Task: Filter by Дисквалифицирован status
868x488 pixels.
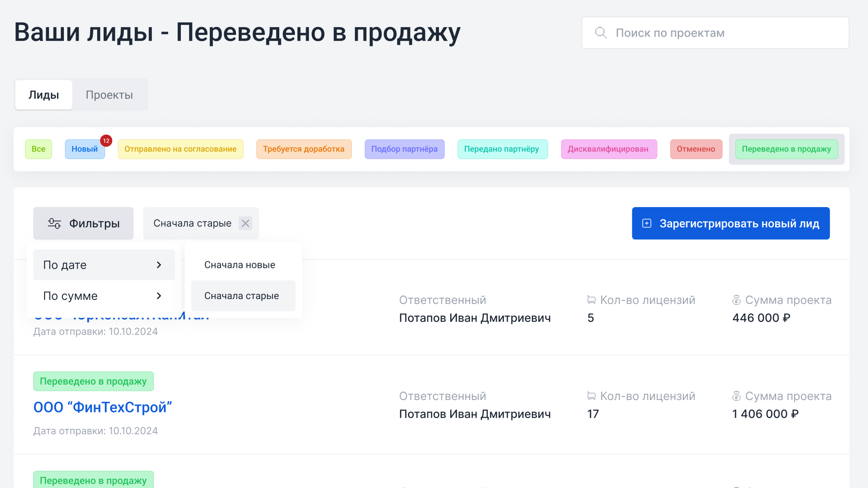Action: pos(609,149)
